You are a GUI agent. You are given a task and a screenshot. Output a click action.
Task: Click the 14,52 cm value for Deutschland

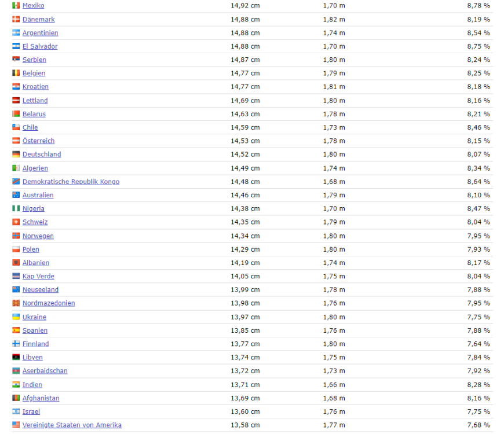click(x=245, y=155)
